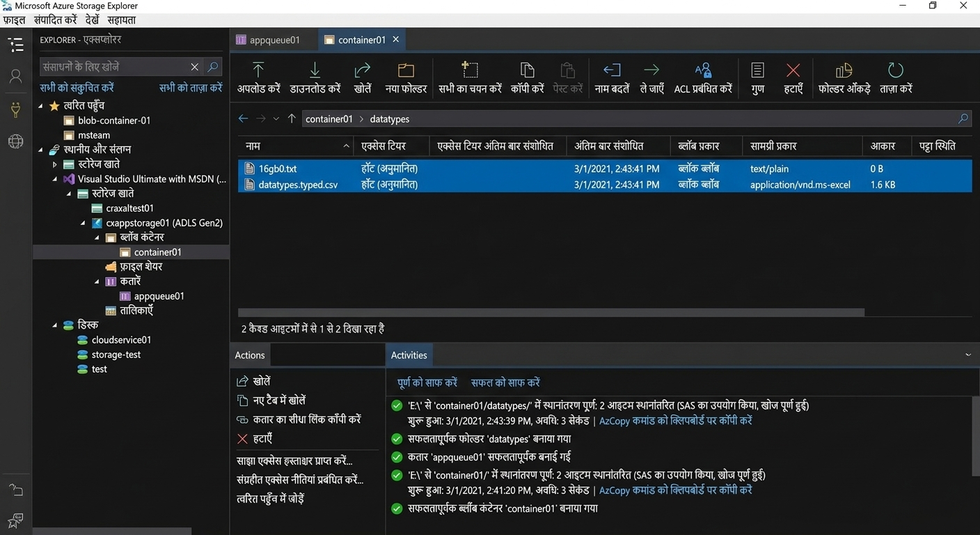Image resolution: width=980 pixels, height=535 pixels.
Task: Select the cloudservice01 disk item
Action: 121,340
